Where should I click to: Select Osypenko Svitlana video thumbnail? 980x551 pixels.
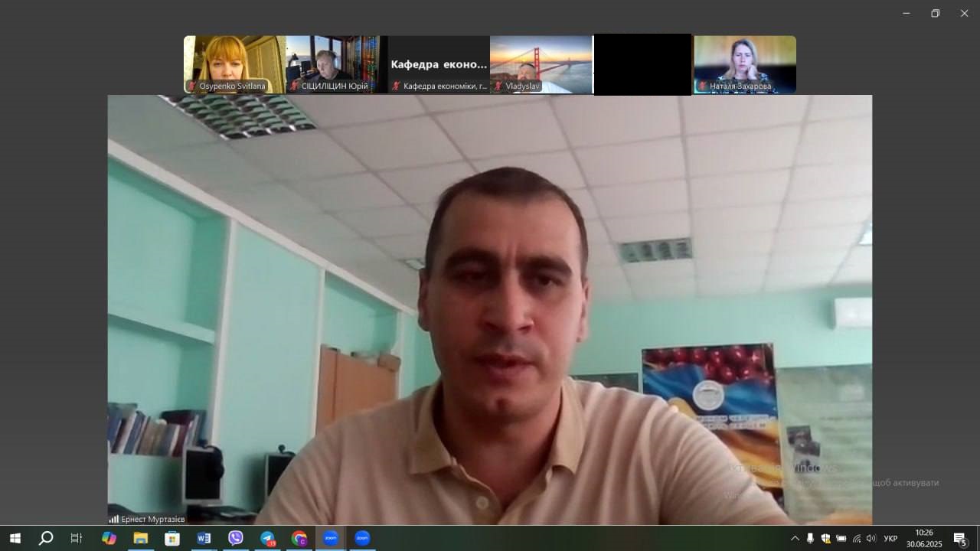point(234,64)
